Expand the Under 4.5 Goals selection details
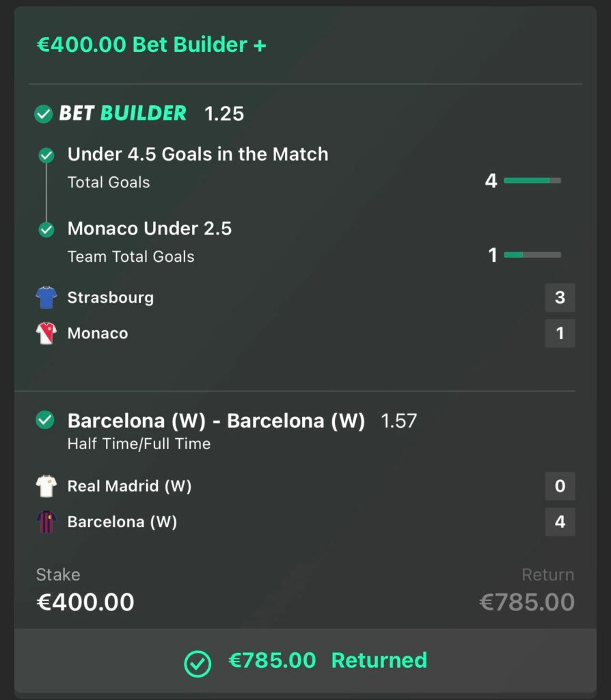 198,154
